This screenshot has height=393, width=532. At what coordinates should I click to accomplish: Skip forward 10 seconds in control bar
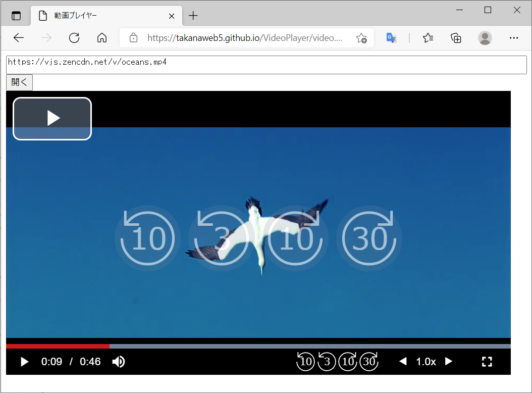click(x=348, y=362)
